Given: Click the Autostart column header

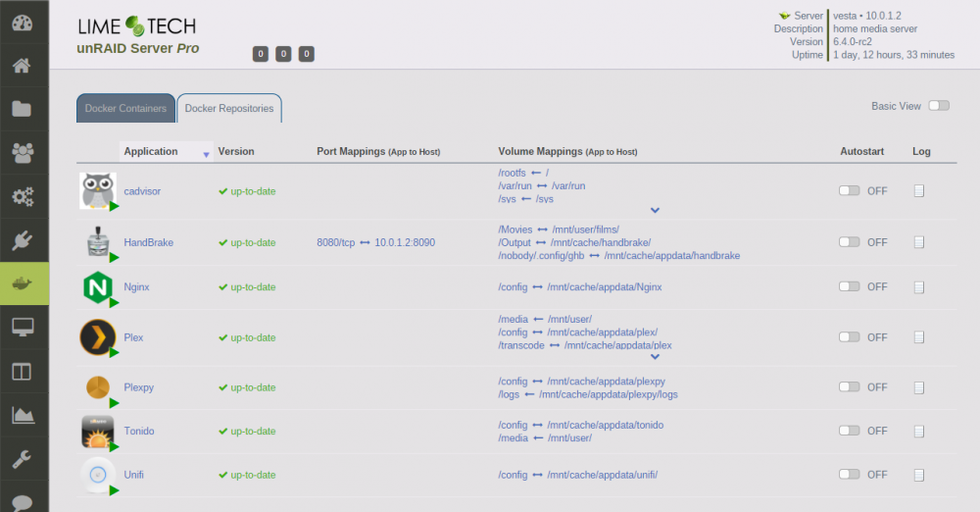Looking at the screenshot, I should point(861,151).
